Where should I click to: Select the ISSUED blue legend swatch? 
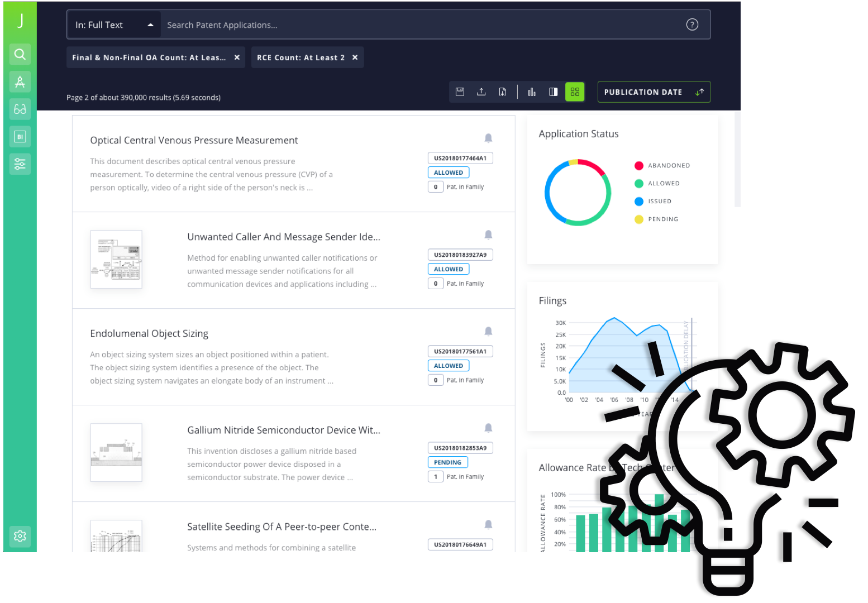[x=639, y=201]
